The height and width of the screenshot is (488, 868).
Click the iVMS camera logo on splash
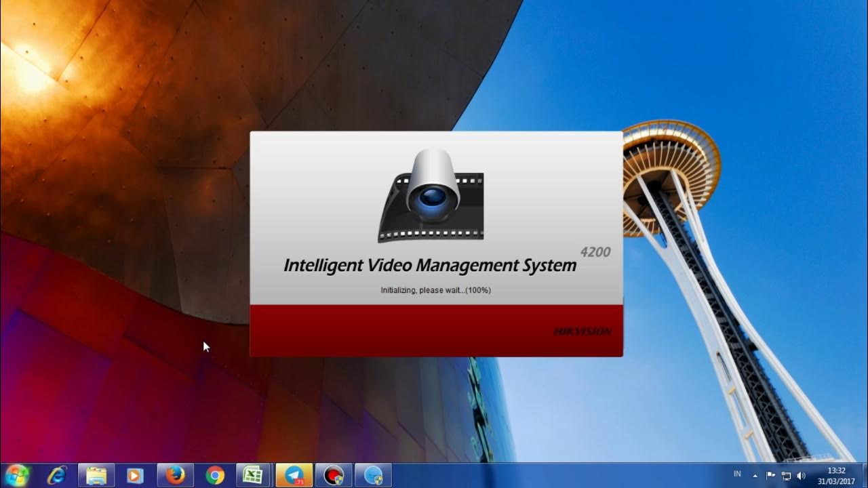click(431, 195)
